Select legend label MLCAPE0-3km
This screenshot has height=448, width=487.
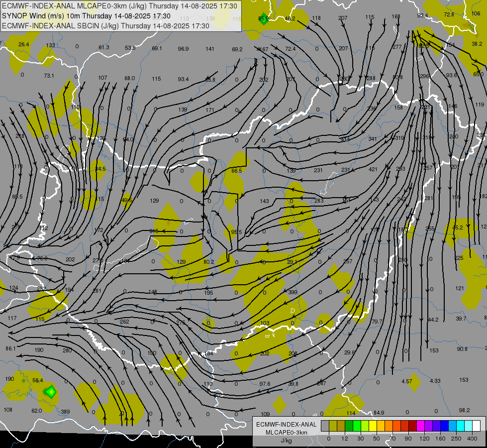(286, 433)
